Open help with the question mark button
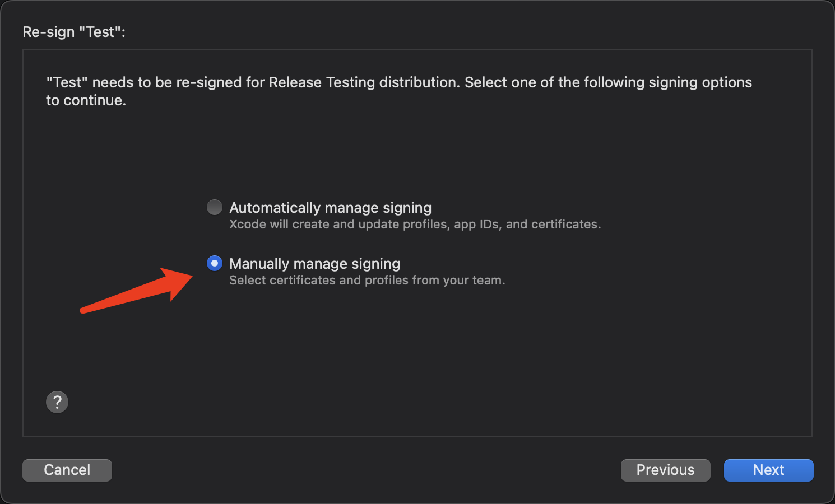 [57, 402]
